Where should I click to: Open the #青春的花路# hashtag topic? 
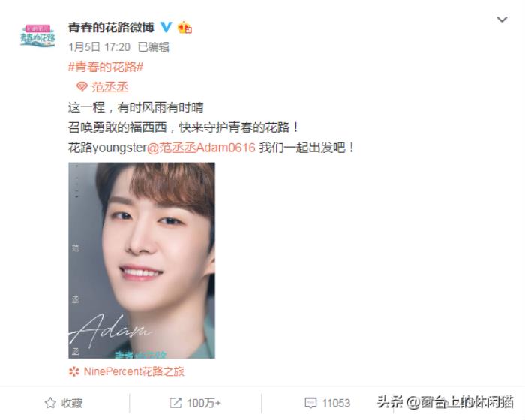point(106,67)
